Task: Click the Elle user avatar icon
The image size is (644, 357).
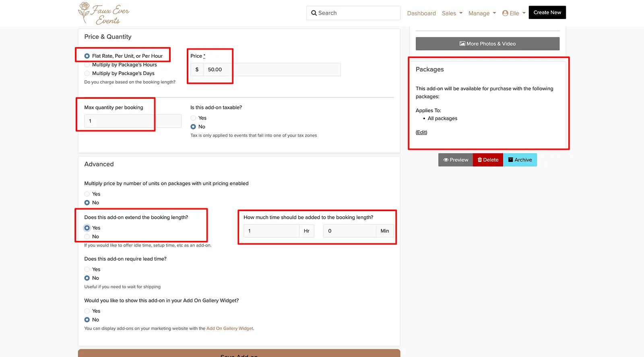Action: [505, 13]
